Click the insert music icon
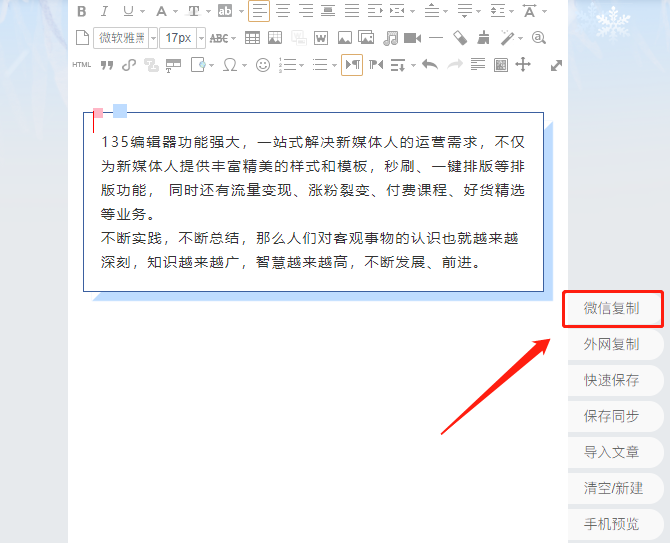 coord(390,38)
